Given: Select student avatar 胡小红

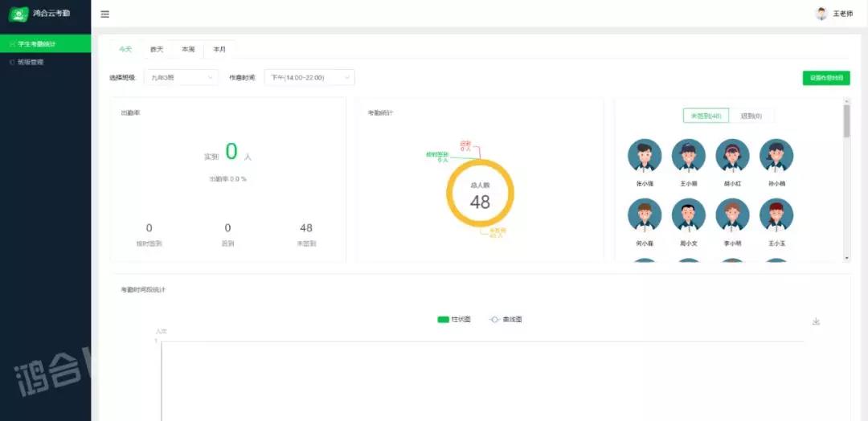Looking at the screenshot, I should pyautogui.click(x=732, y=156).
